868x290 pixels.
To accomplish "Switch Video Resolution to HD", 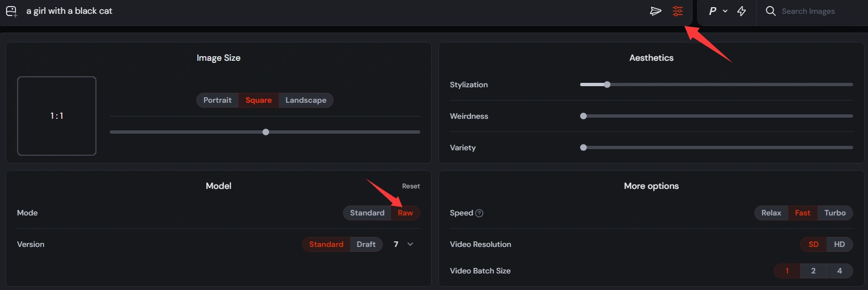I will (839, 244).
